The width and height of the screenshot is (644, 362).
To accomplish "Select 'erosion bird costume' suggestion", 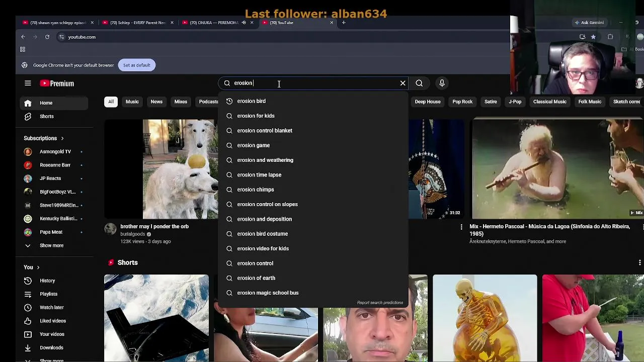I will [313, 234].
